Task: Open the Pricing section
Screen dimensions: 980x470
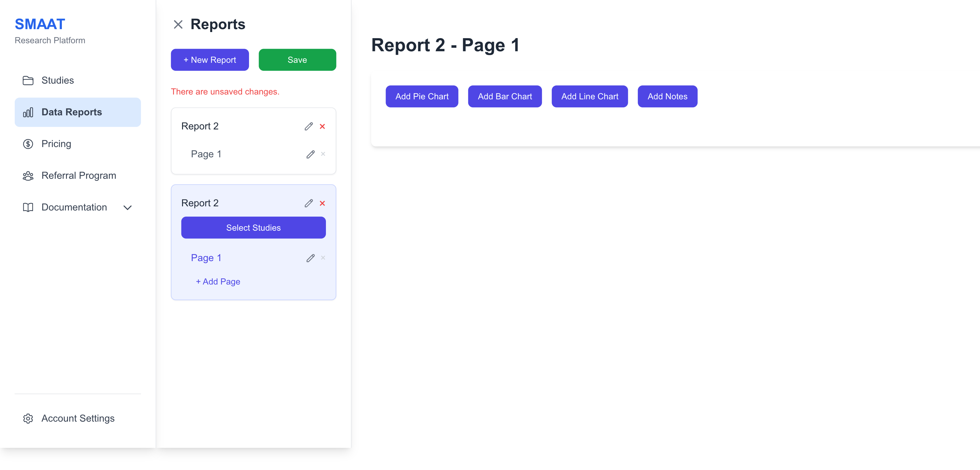Action: point(56,144)
